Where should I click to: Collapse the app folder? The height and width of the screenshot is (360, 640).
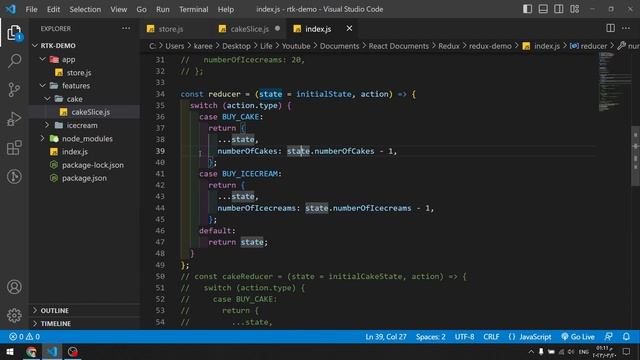pyautogui.click(x=68, y=59)
